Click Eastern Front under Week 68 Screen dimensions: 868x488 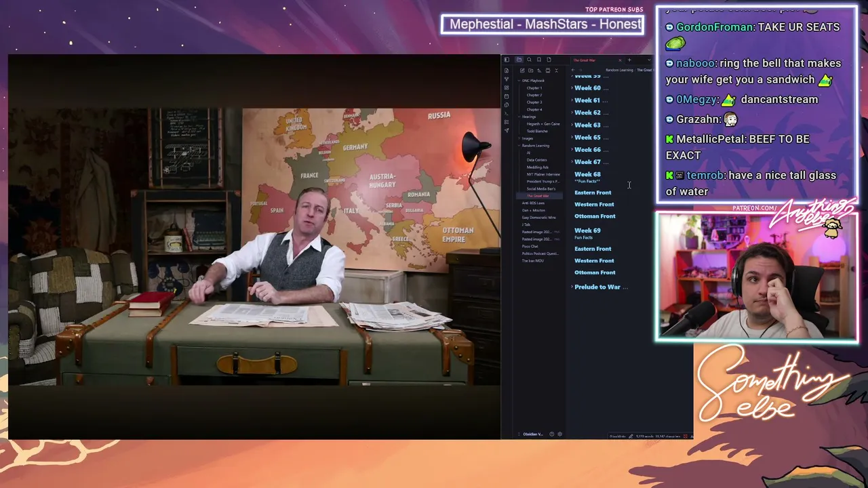pos(593,192)
